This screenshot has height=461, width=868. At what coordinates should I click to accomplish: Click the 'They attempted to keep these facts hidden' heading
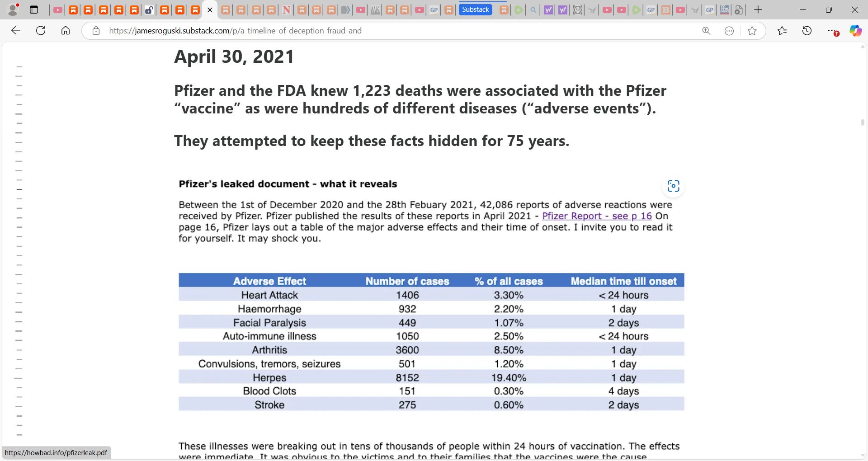pyautogui.click(x=372, y=141)
